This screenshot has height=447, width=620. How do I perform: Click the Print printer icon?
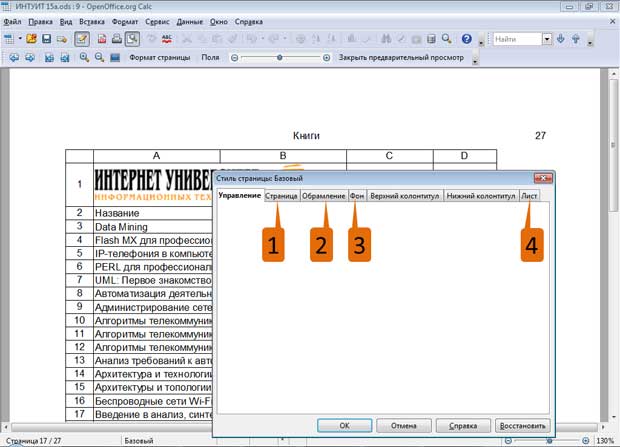(117, 39)
